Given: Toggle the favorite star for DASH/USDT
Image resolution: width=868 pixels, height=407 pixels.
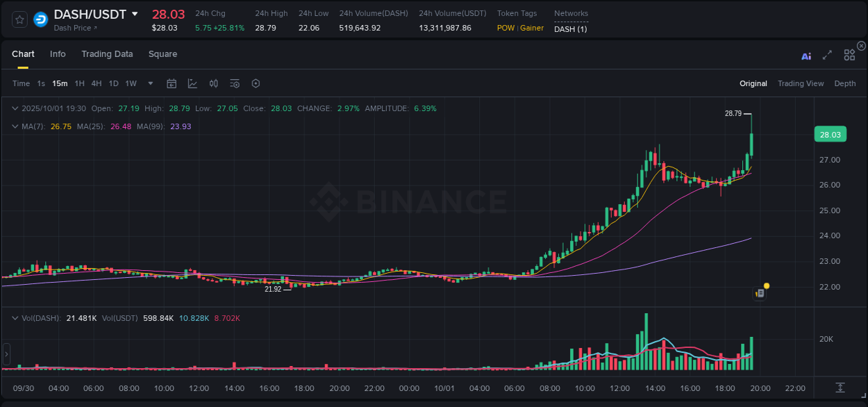Looking at the screenshot, I should pyautogui.click(x=19, y=19).
